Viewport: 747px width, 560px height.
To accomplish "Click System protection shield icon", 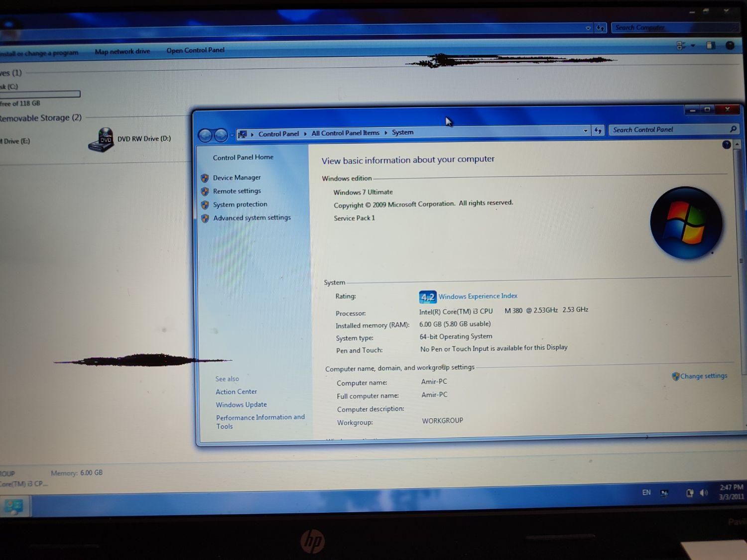I will point(205,205).
